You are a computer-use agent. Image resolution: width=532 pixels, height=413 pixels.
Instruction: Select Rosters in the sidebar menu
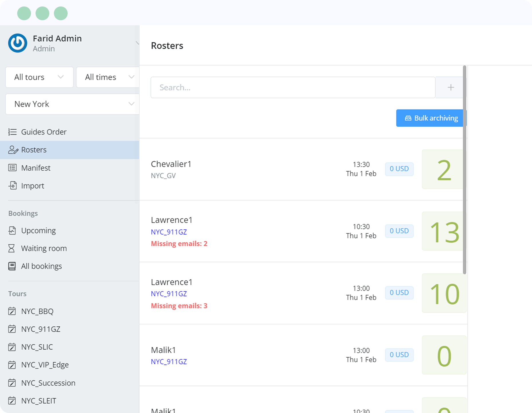(34, 150)
